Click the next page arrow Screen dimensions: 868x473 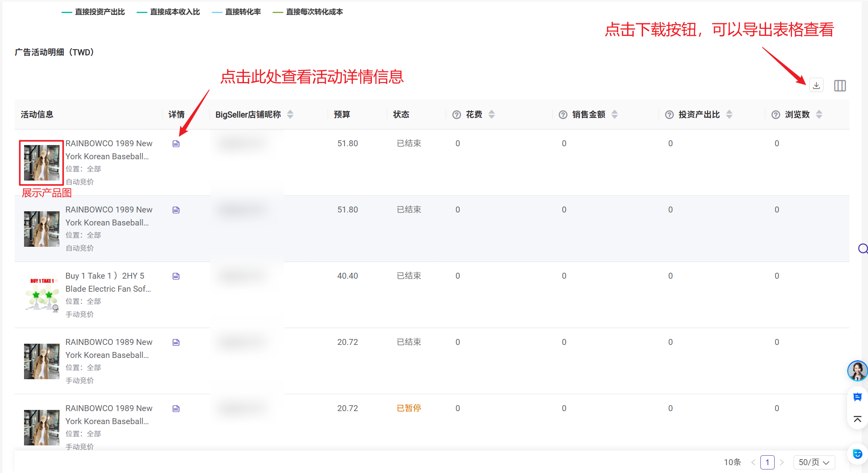tap(782, 462)
